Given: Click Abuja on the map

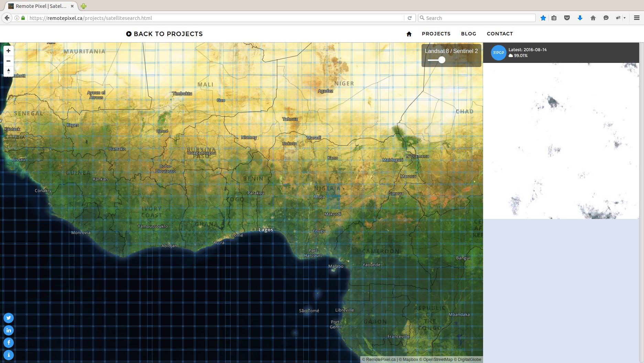Looking at the screenshot, I should point(319,197).
